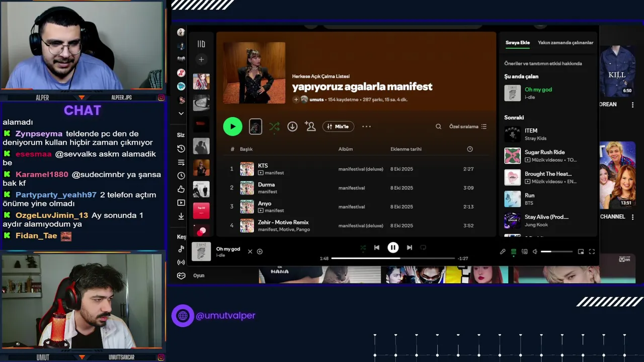Viewport: 644px width, 362px height.
Task: Open the Live broadcast icon in sidebar
Action: click(x=181, y=262)
